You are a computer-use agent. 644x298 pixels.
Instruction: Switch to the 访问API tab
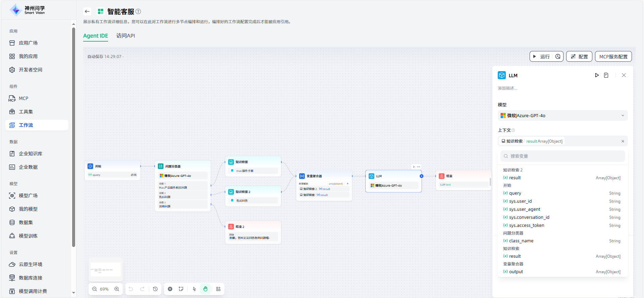[x=125, y=36]
